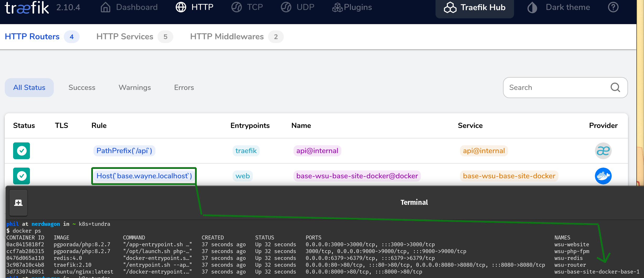644x278 pixels.
Task: Click status check icon for base.wayne.localhost row
Action: pos(22,176)
